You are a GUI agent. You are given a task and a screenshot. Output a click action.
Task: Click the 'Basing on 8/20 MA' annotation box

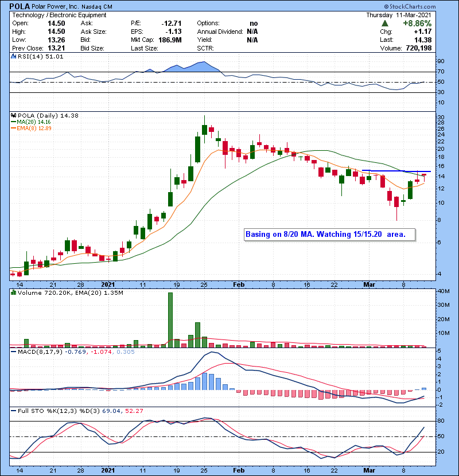[x=329, y=235]
